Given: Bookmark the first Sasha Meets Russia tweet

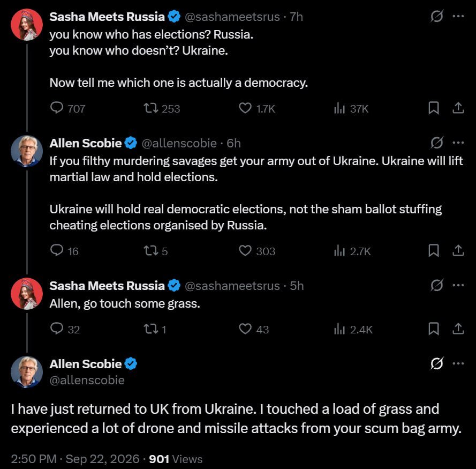Looking at the screenshot, I should tap(434, 108).
